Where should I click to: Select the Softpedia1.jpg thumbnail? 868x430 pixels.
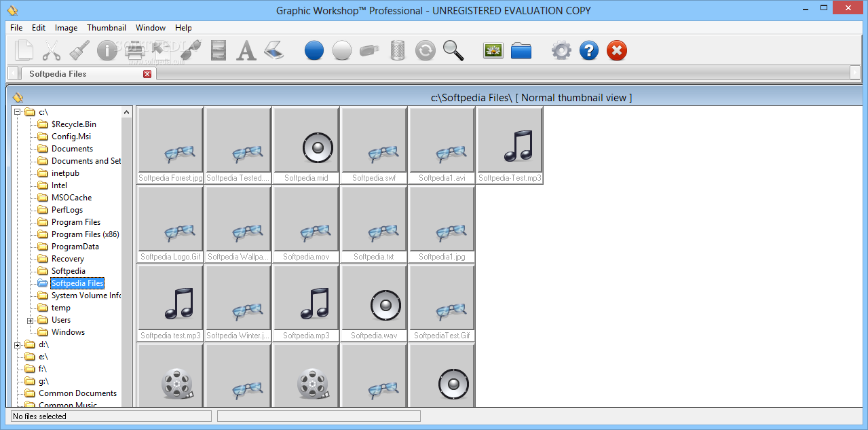[x=442, y=224]
